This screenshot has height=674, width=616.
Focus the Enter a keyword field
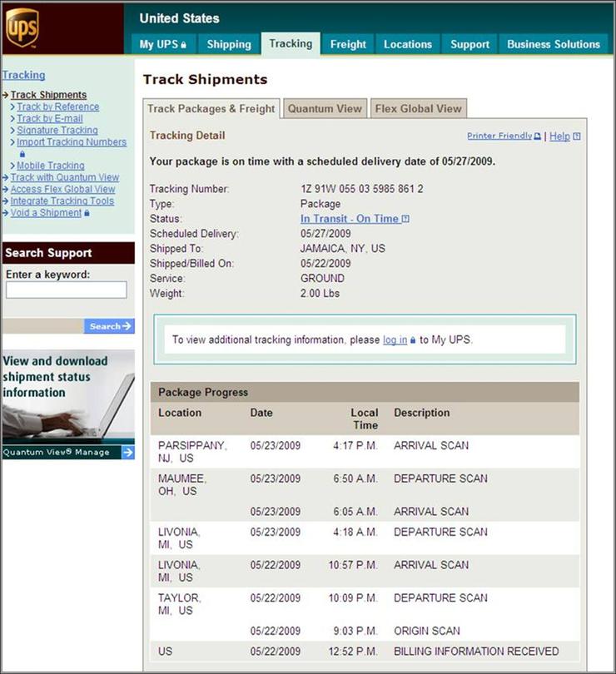tap(67, 290)
